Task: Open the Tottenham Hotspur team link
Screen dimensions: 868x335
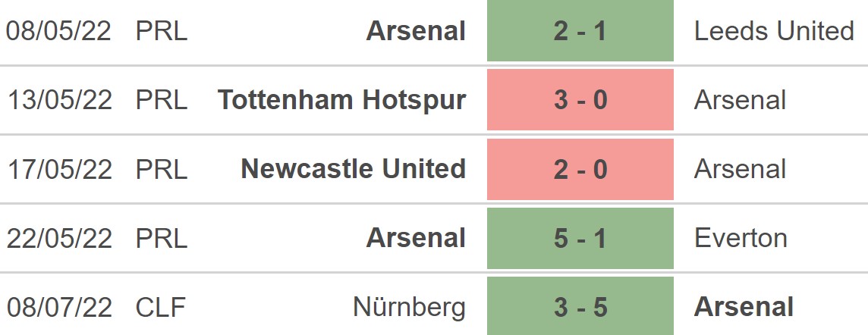Action: coord(341,100)
